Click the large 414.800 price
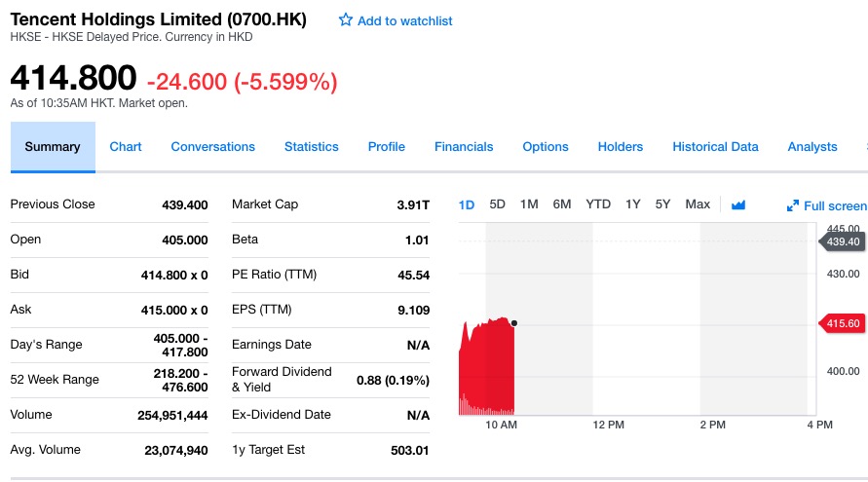This screenshot has height=482, width=868. (73, 78)
